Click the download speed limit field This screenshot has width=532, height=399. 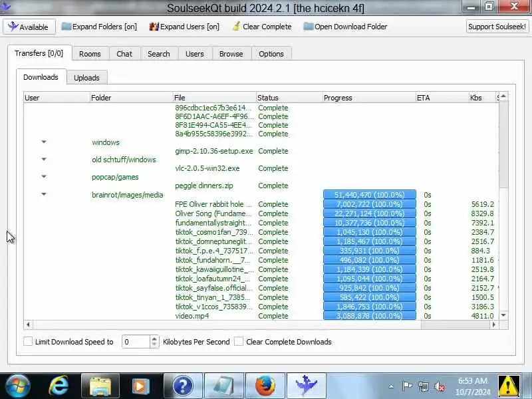[136, 342]
